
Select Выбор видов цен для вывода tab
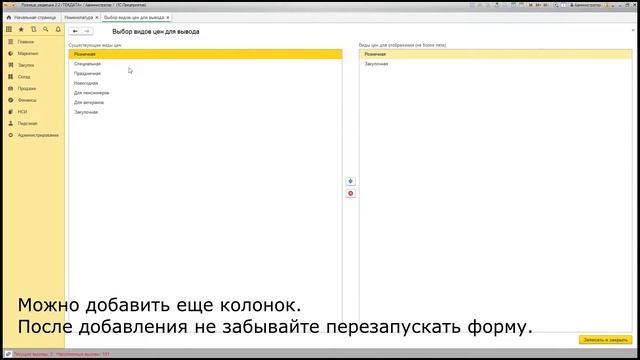(134, 18)
